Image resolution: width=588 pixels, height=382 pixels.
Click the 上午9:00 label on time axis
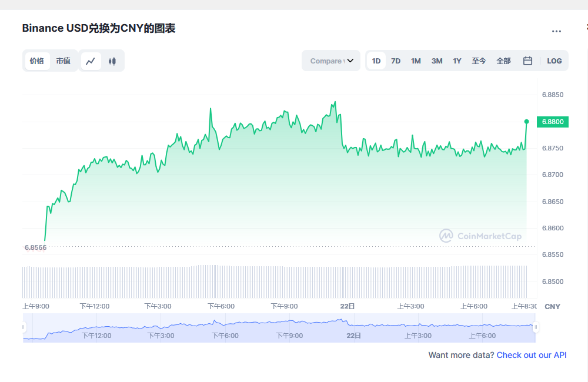[36, 306]
